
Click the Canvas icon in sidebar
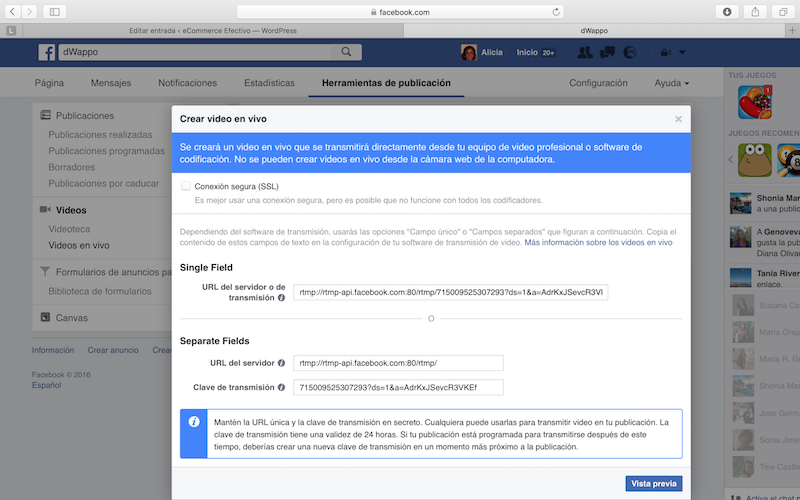pos(45,317)
